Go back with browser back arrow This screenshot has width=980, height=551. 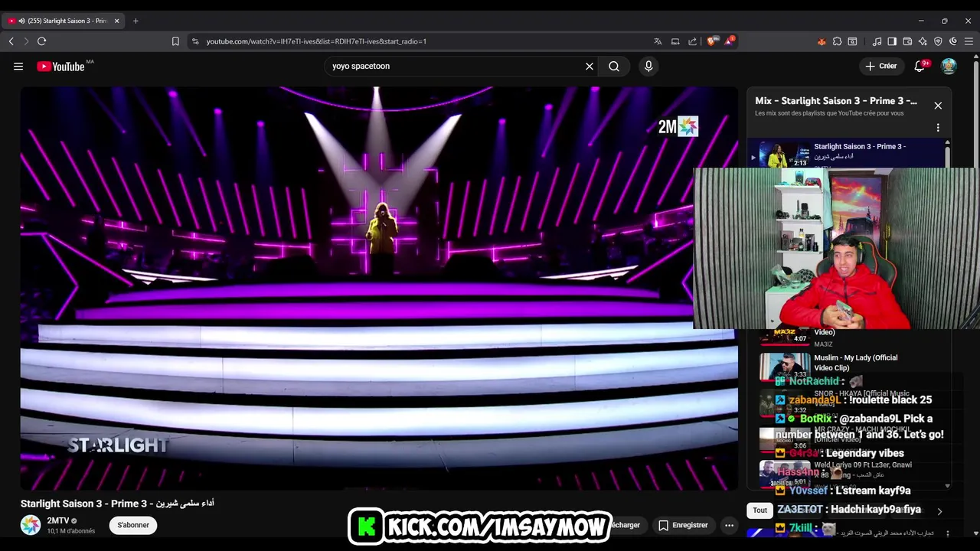tap(11, 41)
